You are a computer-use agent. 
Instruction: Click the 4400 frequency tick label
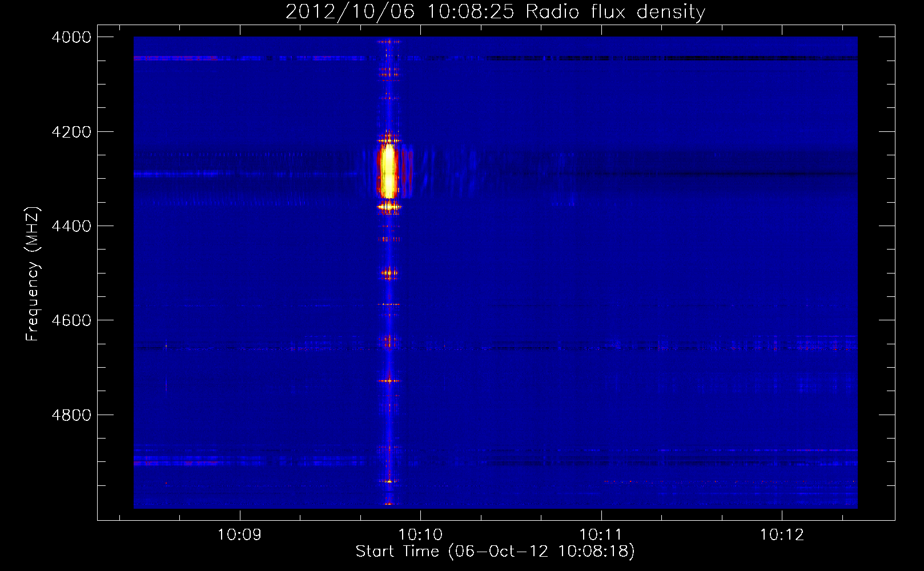(71, 226)
